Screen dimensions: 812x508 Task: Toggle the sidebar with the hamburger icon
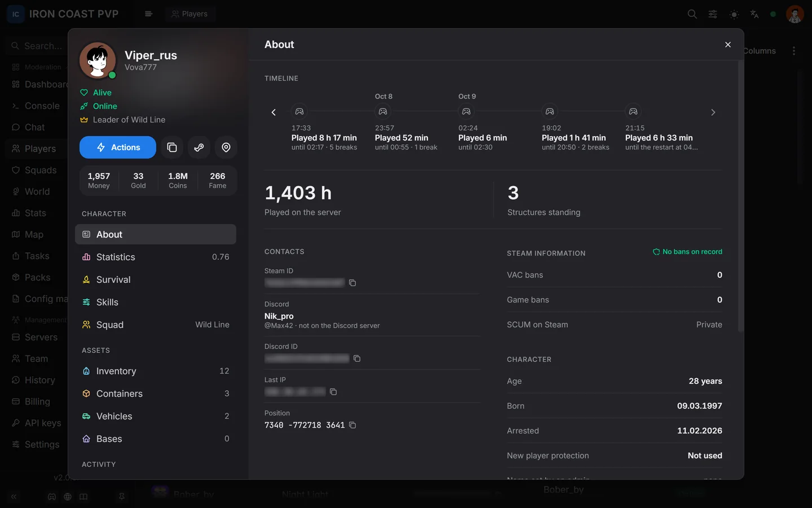coord(148,14)
